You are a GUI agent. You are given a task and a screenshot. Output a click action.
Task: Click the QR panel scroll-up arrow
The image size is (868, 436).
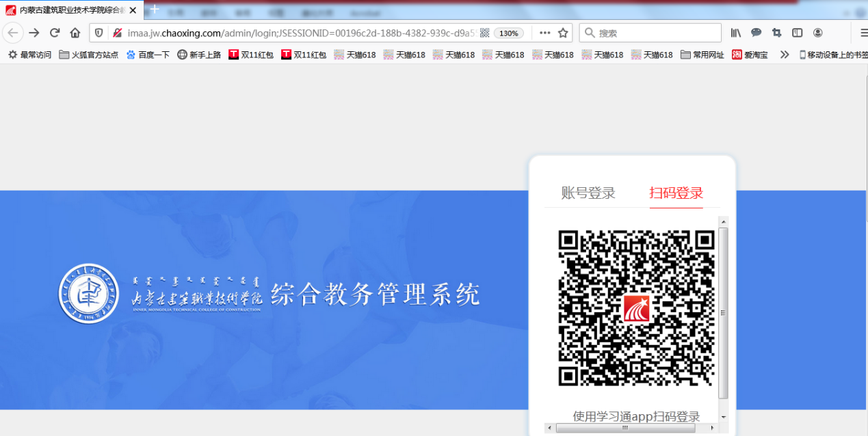point(724,222)
